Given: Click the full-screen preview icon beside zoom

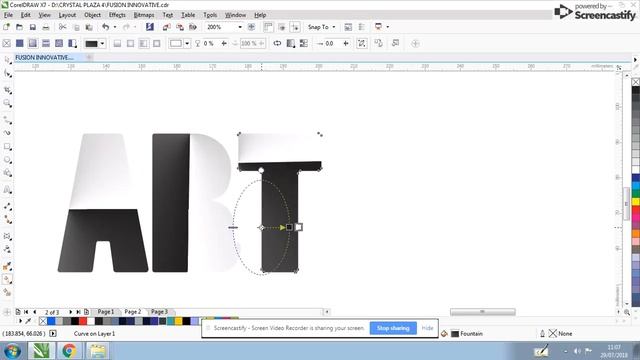Looking at the screenshot, I should (x=251, y=27).
